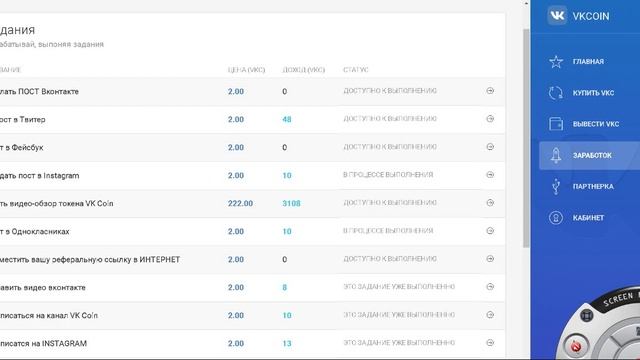This screenshot has height=360, width=640.
Task: Open arrow icon for реферальную ссылку row
Action: pos(490,259)
